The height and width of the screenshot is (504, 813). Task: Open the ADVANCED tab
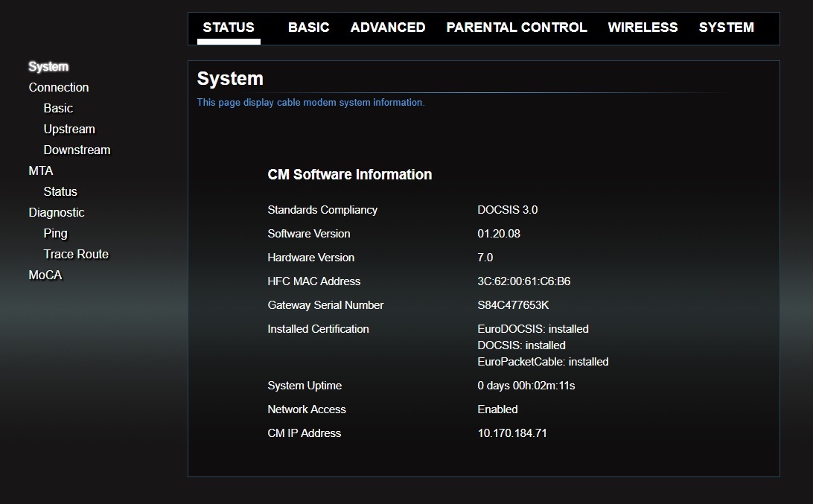click(x=387, y=28)
